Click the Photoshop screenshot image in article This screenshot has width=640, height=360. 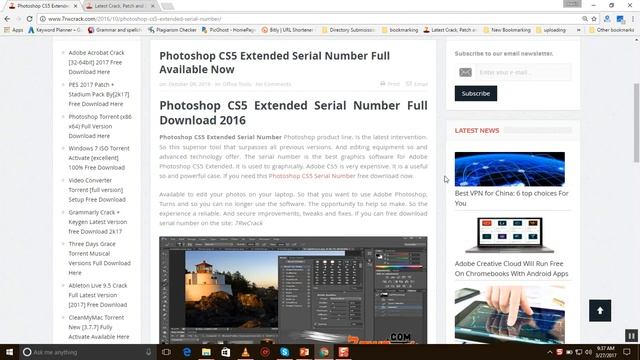(x=293, y=290)
